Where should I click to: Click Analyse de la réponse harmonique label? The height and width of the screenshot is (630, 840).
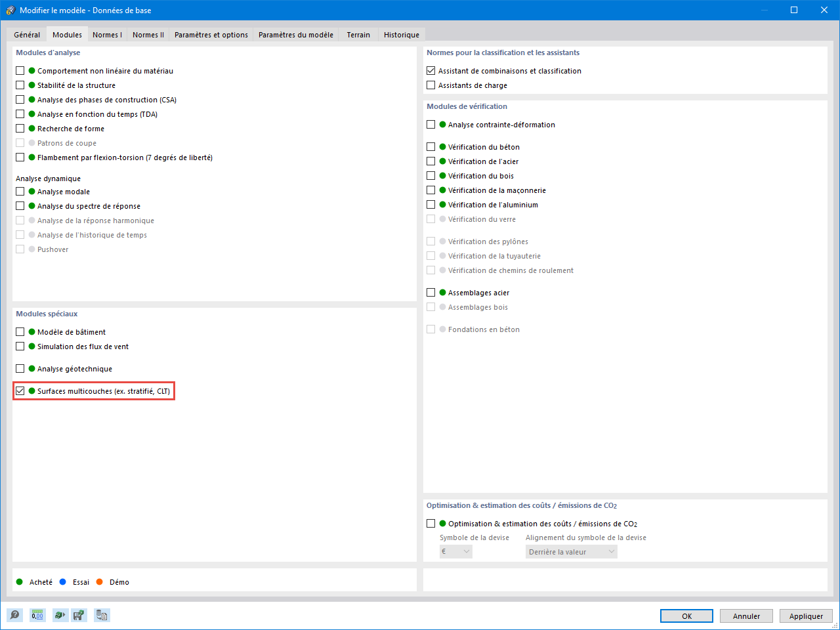point(96,220)
